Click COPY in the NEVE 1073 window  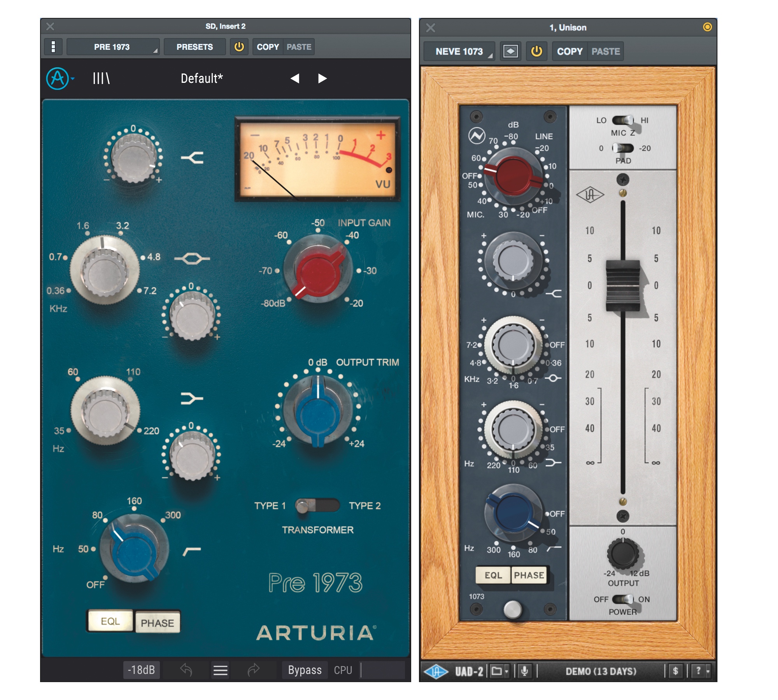(x=569, y=51)
